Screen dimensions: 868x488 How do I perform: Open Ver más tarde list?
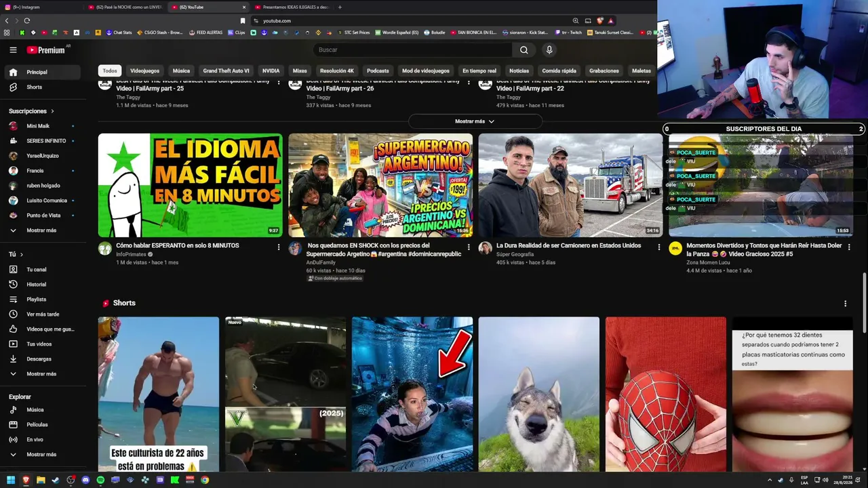[43, 314]
